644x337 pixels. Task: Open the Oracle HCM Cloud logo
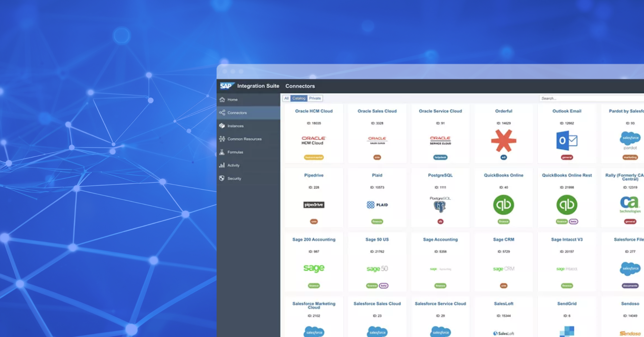coord(314,141)
